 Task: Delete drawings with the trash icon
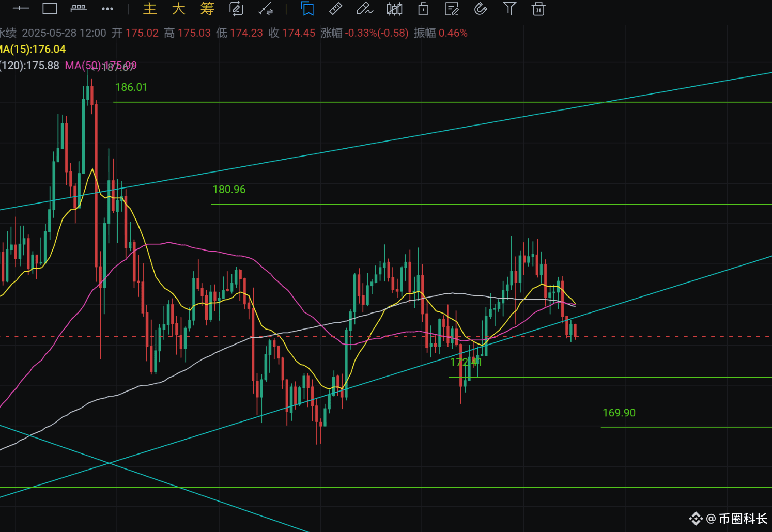click(538, 9)
